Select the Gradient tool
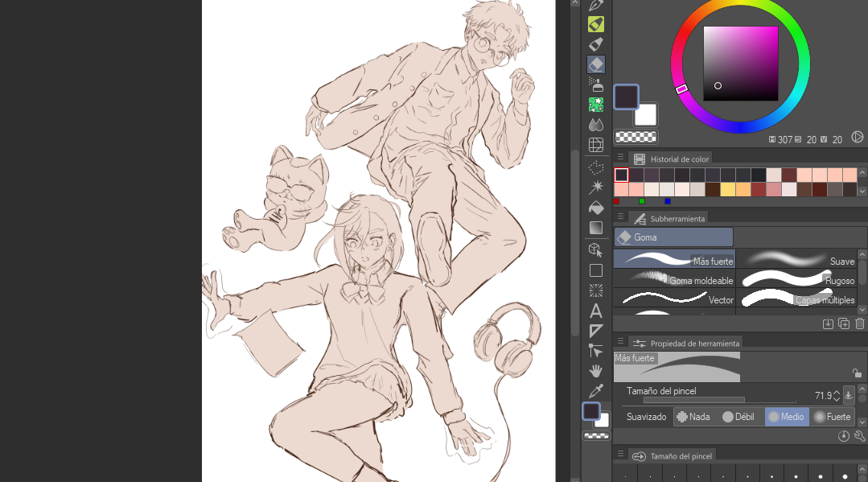The image size is (868, 482). point(596,228)
